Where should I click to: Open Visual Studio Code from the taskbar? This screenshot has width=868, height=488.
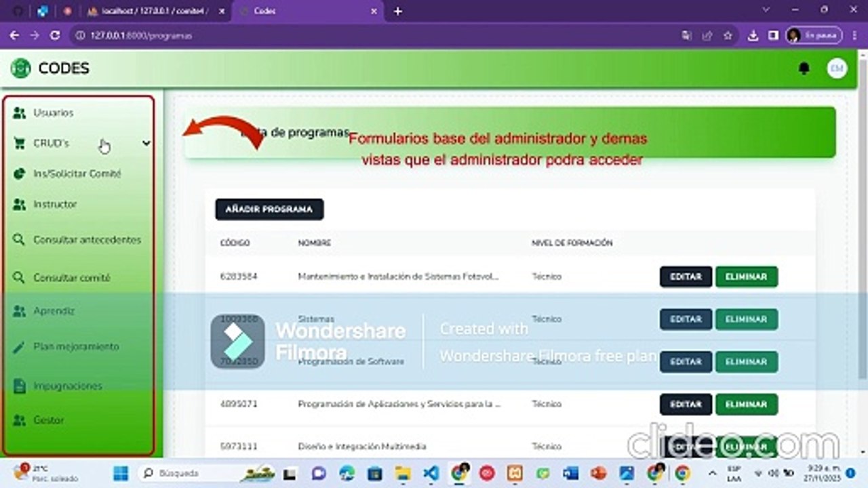pos(431,473)
